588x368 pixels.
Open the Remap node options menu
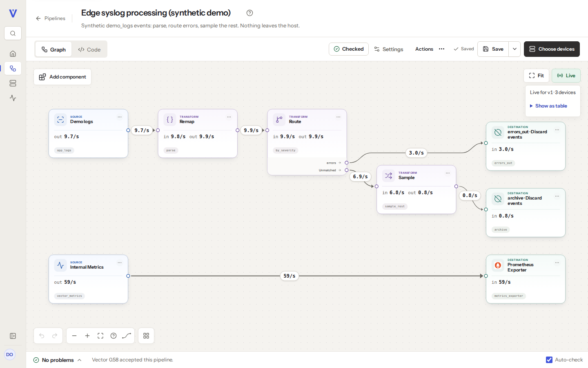(229, 117)
